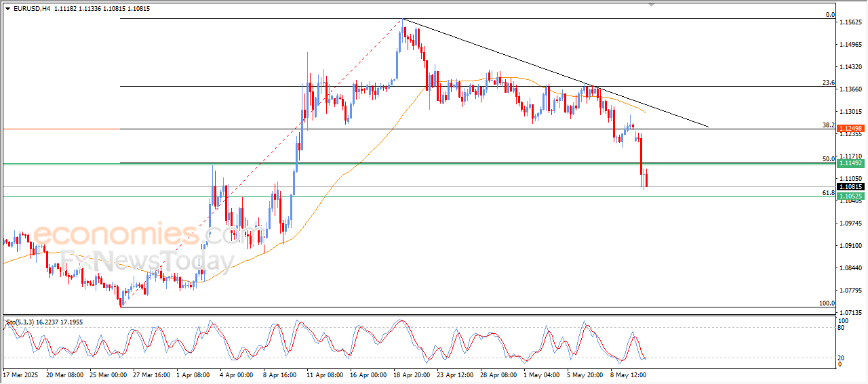Click the 100.0 Fibonacci level label
868x384 pixels.
point(826,303)
